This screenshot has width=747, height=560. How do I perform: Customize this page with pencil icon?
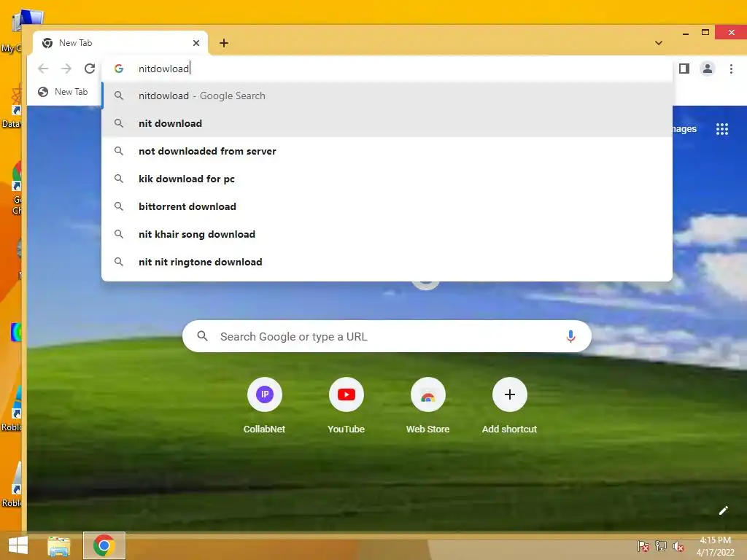723,510
